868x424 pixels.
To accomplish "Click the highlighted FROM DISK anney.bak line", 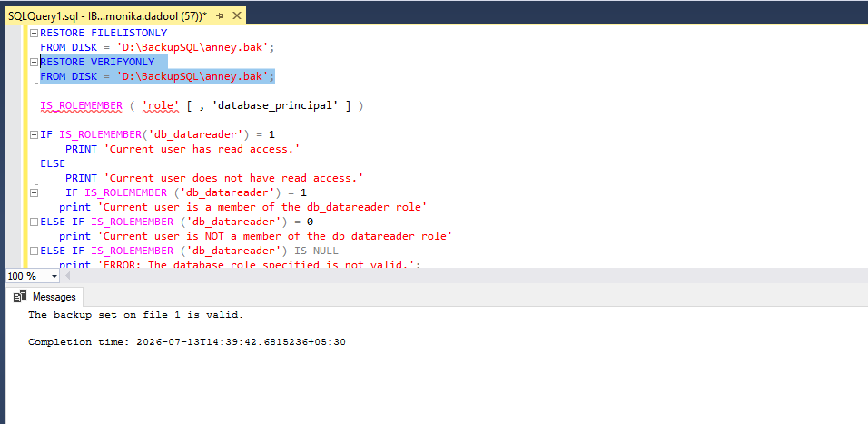I will tap(157, 76).
